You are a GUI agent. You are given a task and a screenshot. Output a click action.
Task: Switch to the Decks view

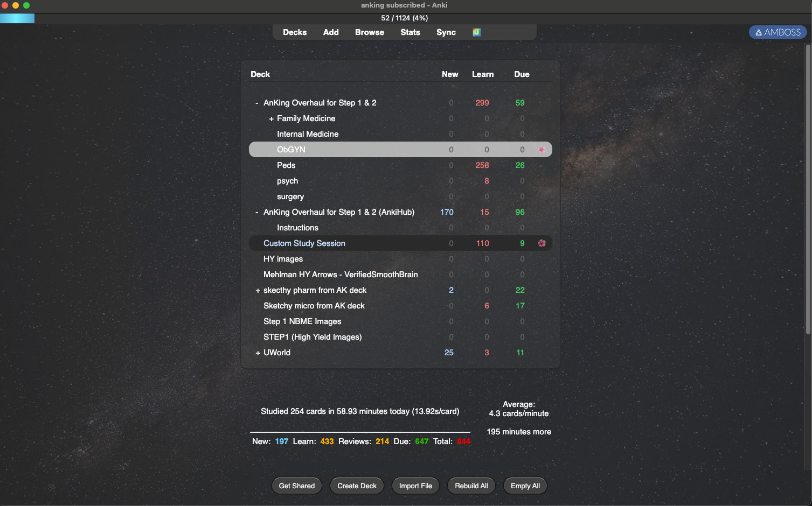point(295,32)
